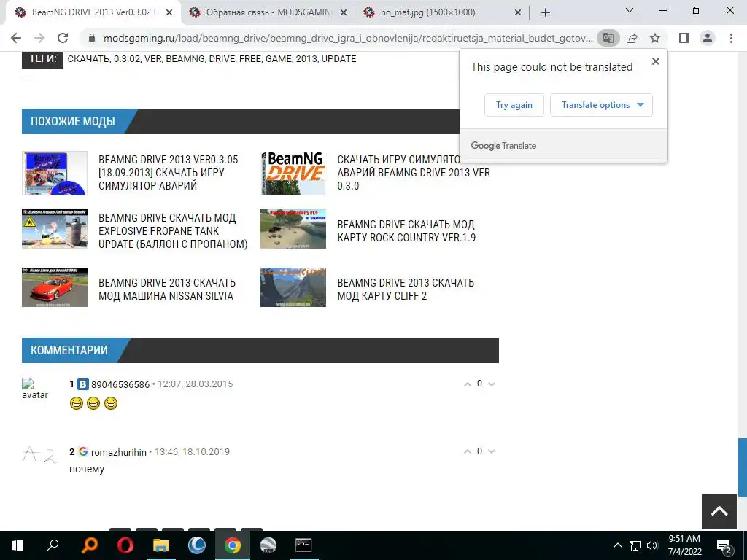This screenshot has width=747, height=560.
Task: Open the Cliff 2 map mod link
Action: (406, 289)
